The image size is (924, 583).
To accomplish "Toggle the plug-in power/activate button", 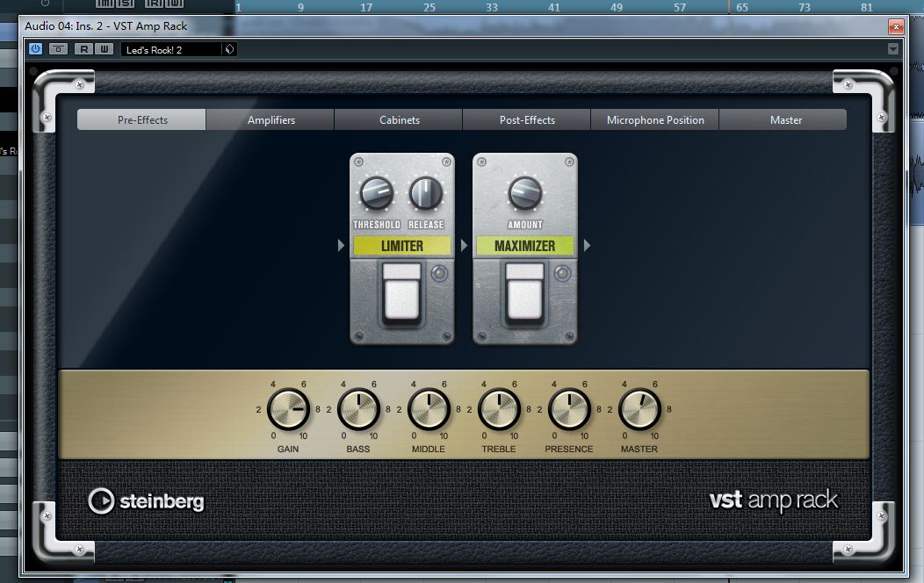I will coord(35,49).
